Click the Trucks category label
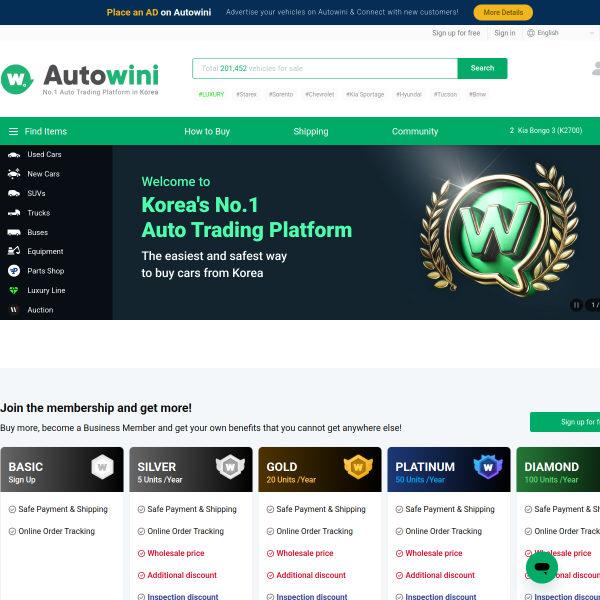 (x=39, y=213)
